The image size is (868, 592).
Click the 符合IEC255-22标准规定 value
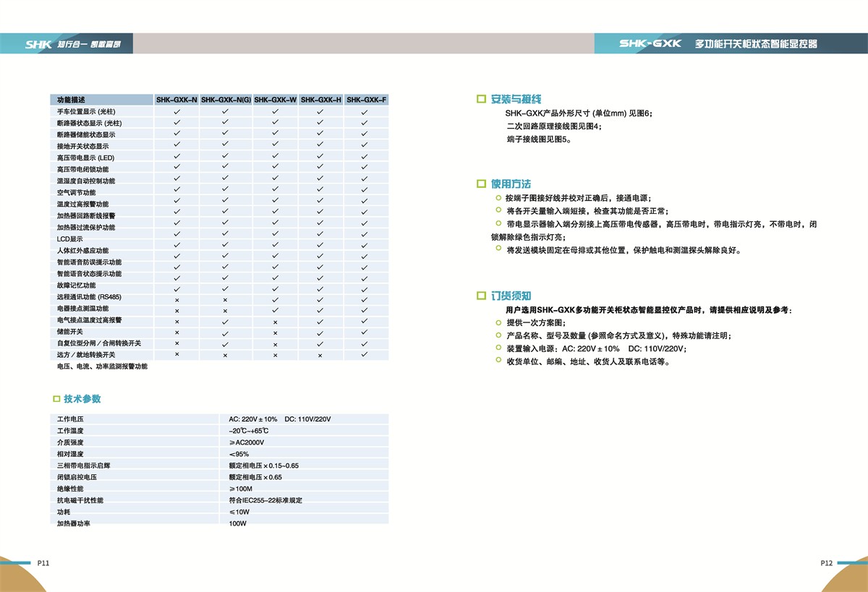click(x=265, y=500)
